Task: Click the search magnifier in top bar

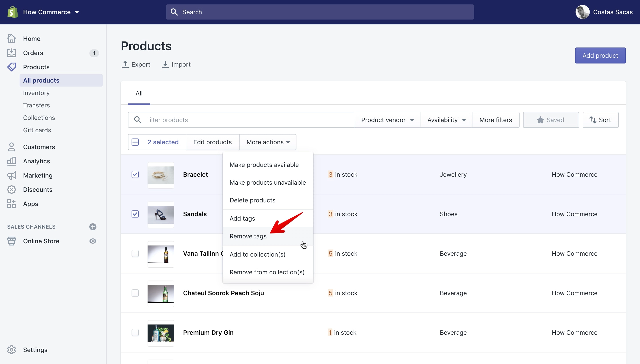Action: (174, 12)
